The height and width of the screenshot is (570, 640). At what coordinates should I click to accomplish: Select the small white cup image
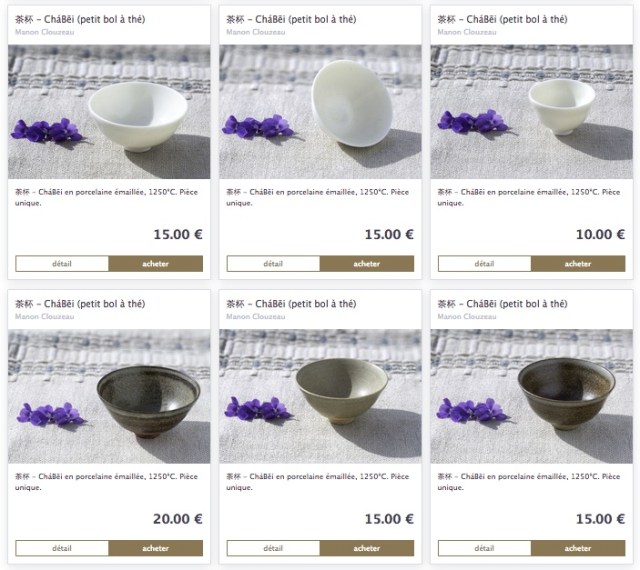(531, 112)
